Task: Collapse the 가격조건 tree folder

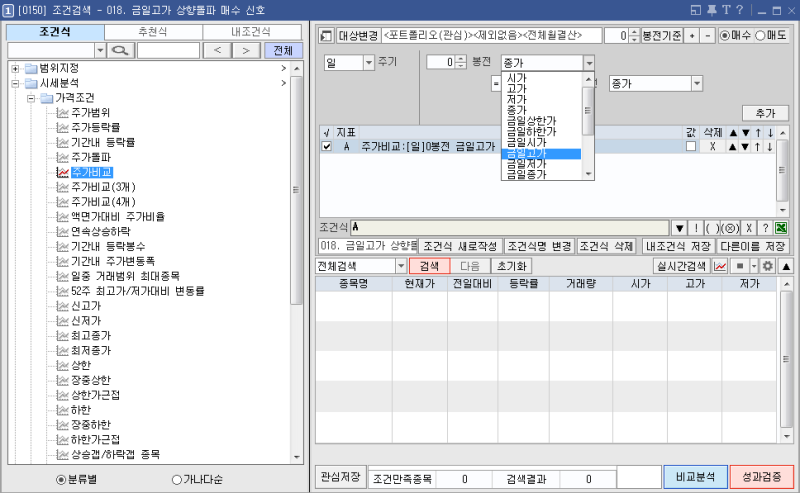Action: coord(31,98)
